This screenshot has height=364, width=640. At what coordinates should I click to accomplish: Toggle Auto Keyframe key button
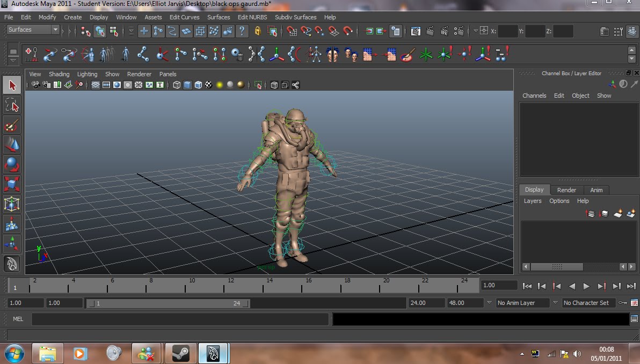pyautogui.click(x=622, y=303)
